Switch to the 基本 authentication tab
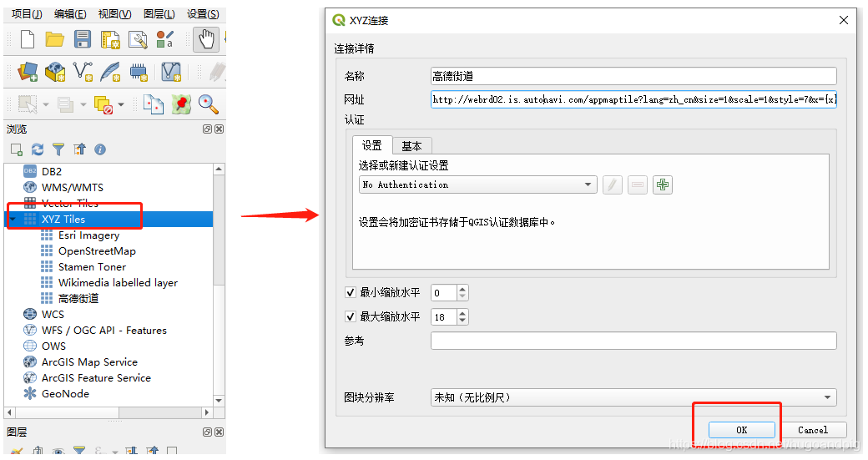This screenshot has width=868, height=460. point(411,145)
